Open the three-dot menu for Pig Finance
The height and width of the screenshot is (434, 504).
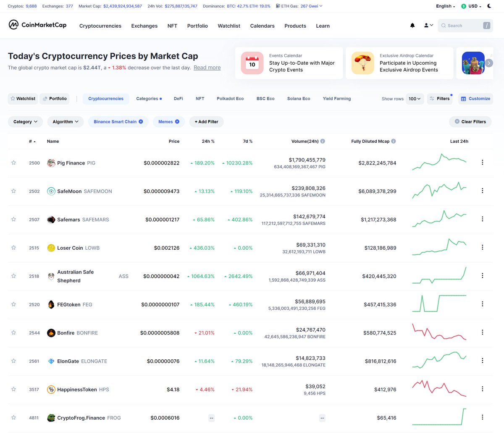point(482,162)
